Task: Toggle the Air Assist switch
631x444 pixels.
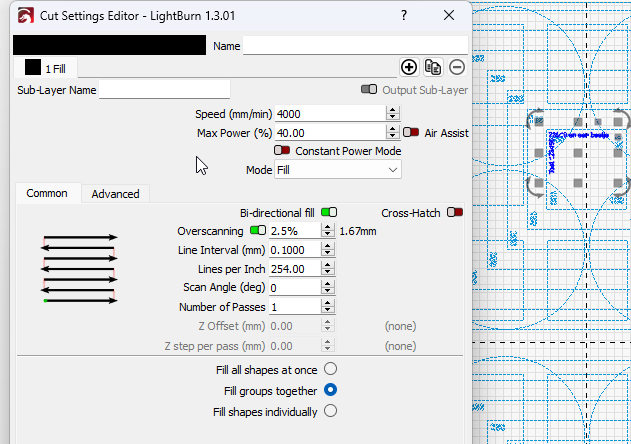Action: 411,132
